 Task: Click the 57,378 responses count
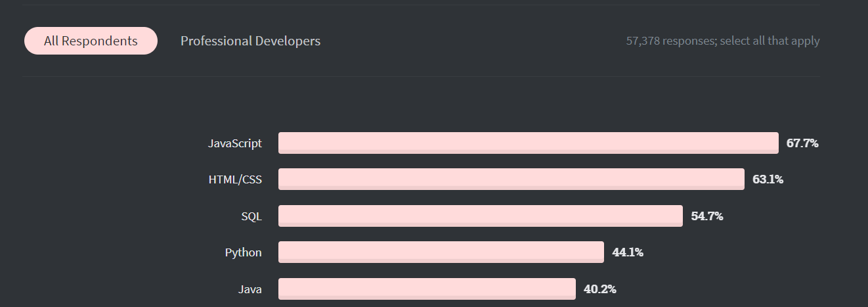pyautogui.click(x=670, y=41)
